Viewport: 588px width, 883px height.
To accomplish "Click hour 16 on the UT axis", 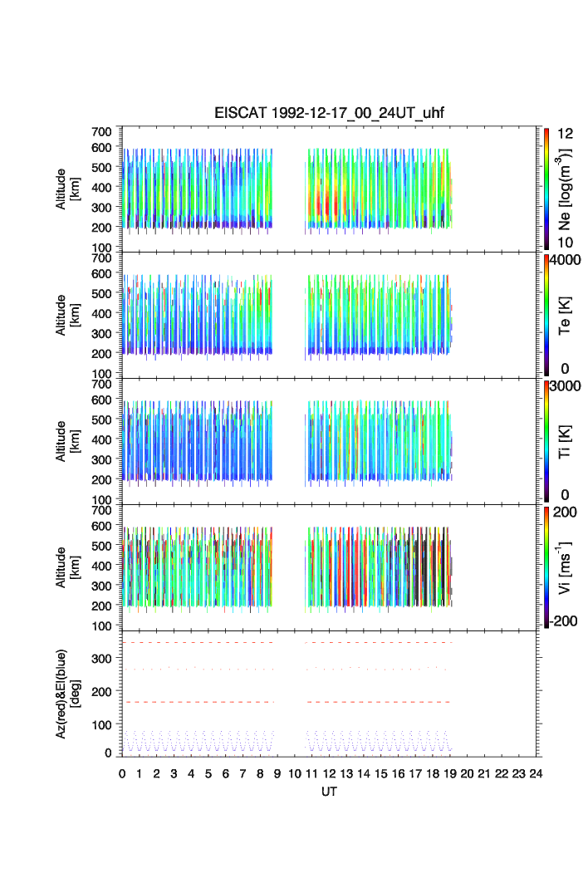I will tap(398, 773).
